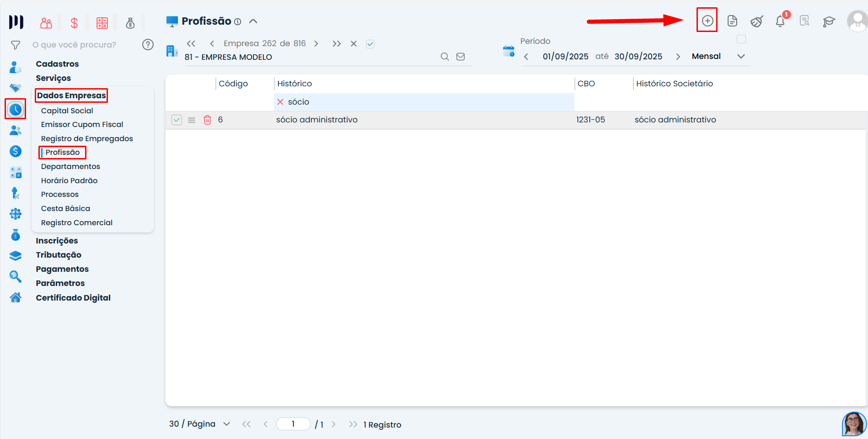The width and height of the screenshot is (868, 439).
Task: Go to the previous company
Action: [x=212, y=43]
